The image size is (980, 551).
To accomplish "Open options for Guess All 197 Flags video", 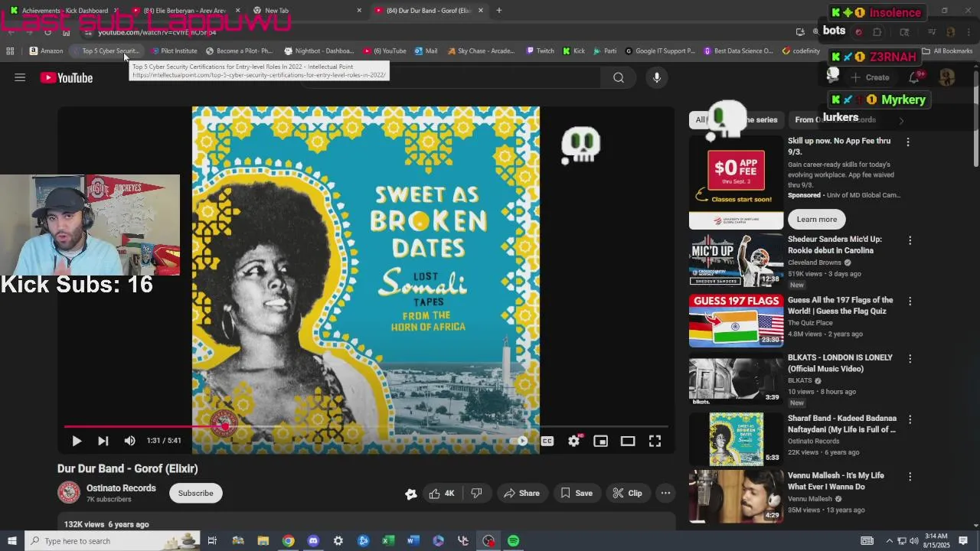I will click(910, 301).
